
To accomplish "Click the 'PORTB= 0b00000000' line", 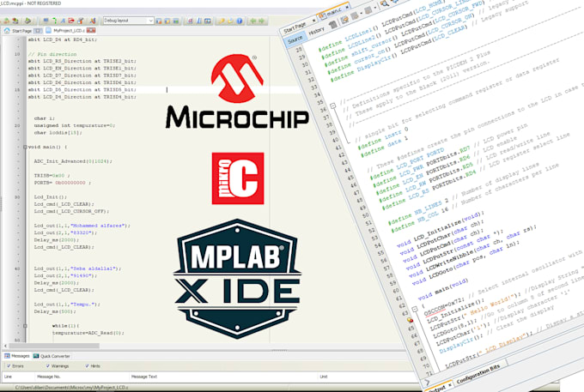I will (62, 183).
